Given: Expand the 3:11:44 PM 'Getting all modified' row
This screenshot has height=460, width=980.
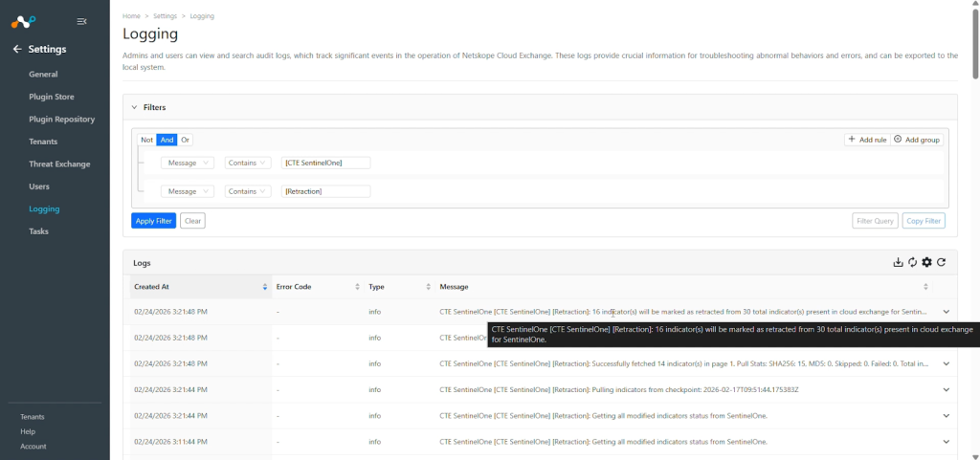Looking at the screenshot, I should click(x=947, y=442).
